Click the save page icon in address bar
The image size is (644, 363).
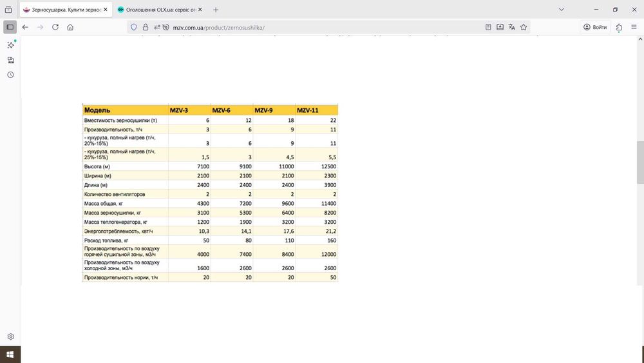[500, 27]
